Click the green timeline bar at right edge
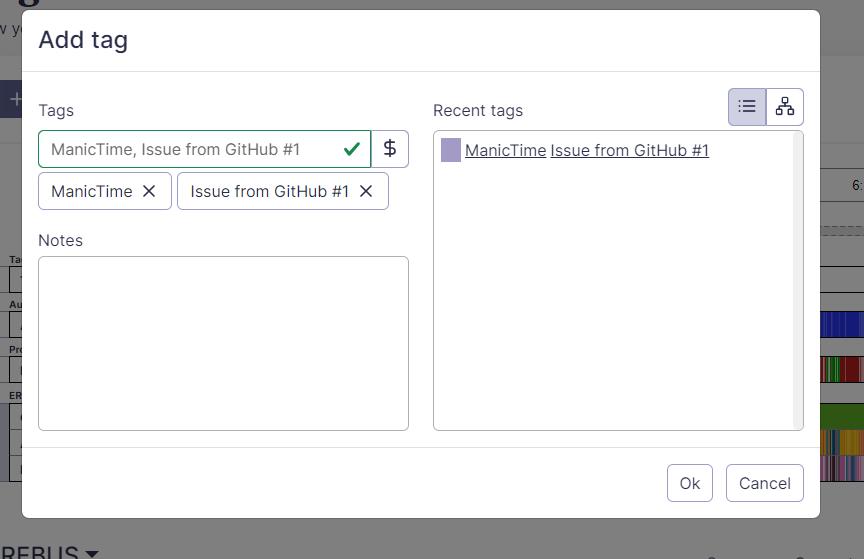The image size is (864, 559). click(x=842, y=415)
